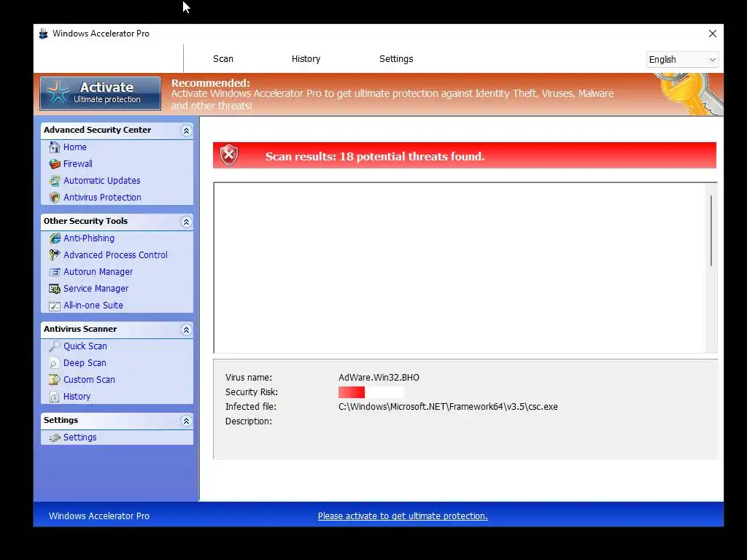
Task: Click the 'Scan results: 18 potential threats found' banner
Action: click(465, 155)
